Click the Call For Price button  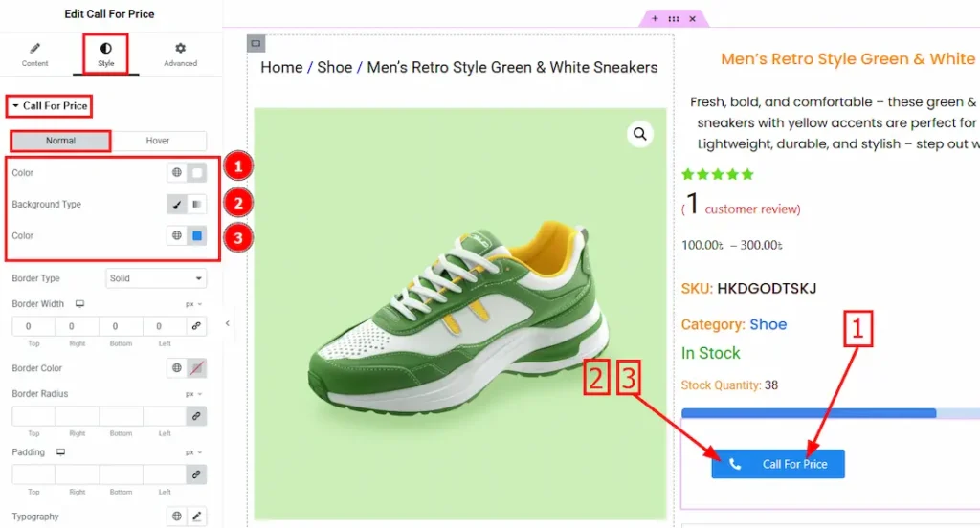[778, 464]
